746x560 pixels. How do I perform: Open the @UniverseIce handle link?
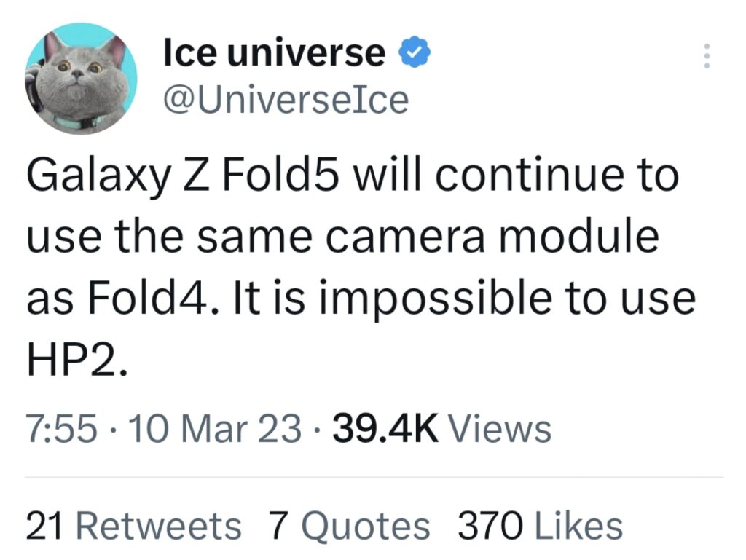coord(286,100)
